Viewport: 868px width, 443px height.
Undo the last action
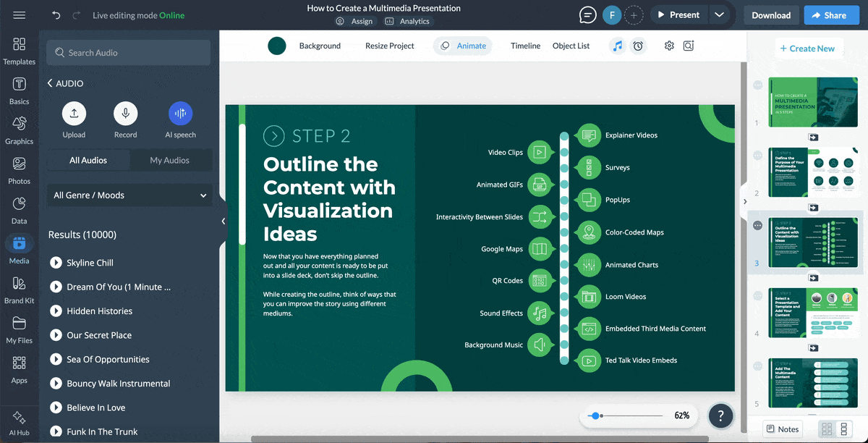pos(56,15)
